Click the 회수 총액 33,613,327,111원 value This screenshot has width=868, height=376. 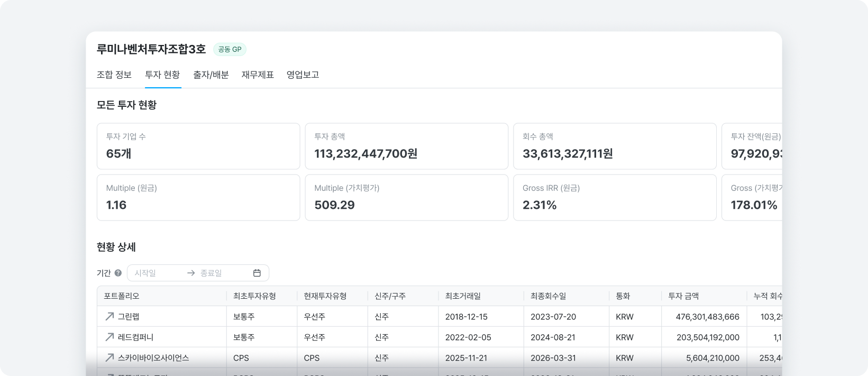coord(568,153)
